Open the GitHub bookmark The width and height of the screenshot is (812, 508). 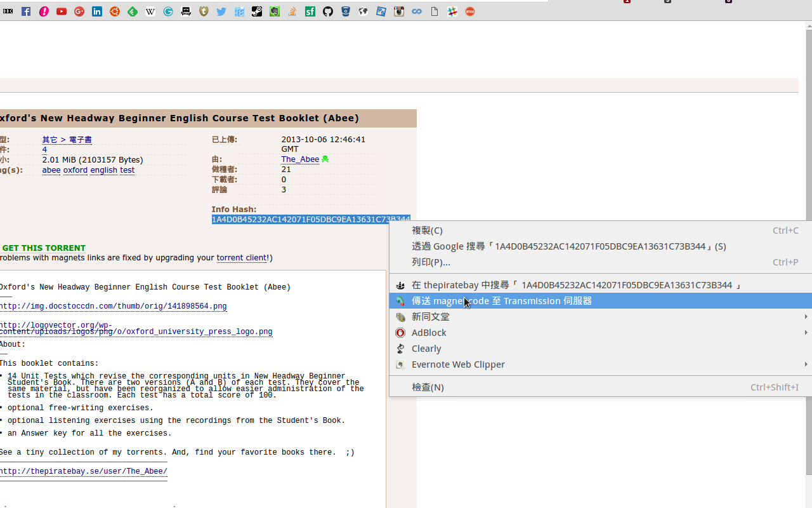(328, 11)
